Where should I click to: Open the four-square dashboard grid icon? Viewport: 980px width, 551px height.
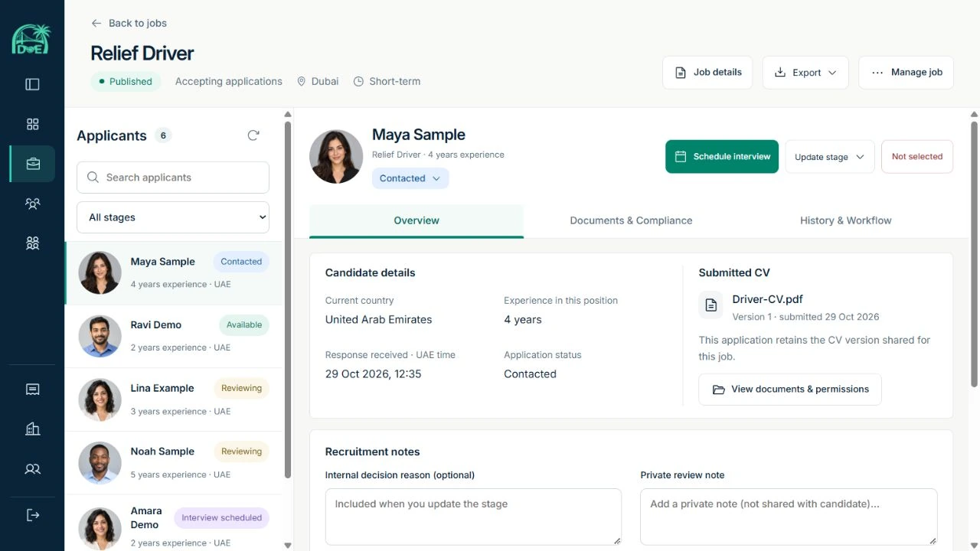32,124
